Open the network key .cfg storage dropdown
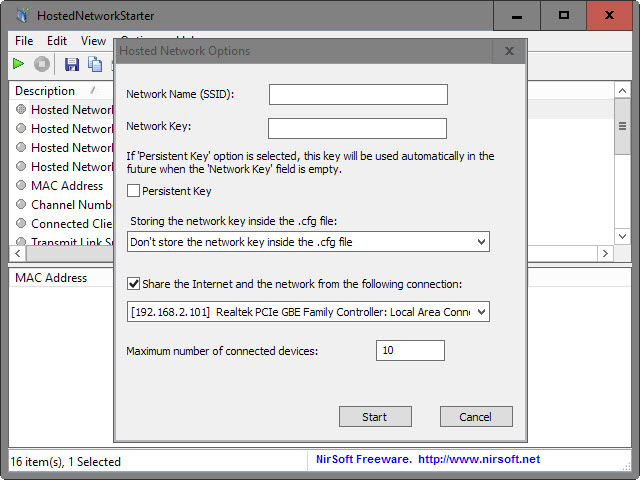The width and height of the screenshot is (640, 480). (x=308, y=242)
